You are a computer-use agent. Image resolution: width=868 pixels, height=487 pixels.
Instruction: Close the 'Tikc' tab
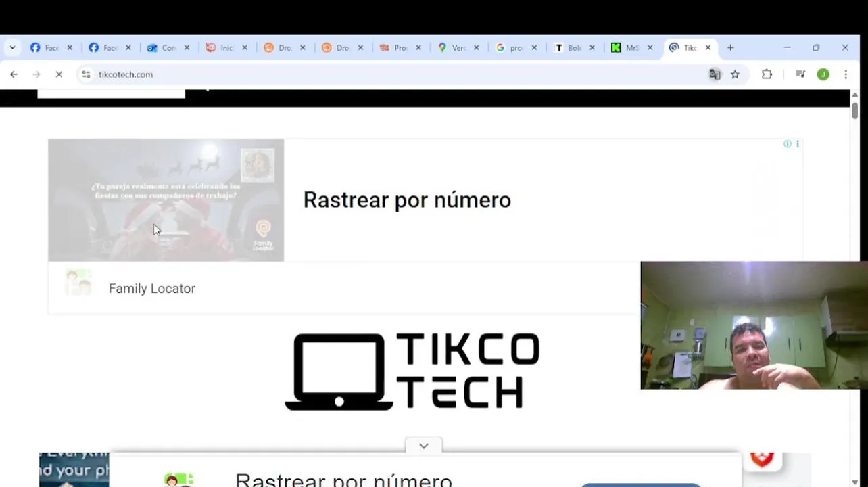[708, 48]
